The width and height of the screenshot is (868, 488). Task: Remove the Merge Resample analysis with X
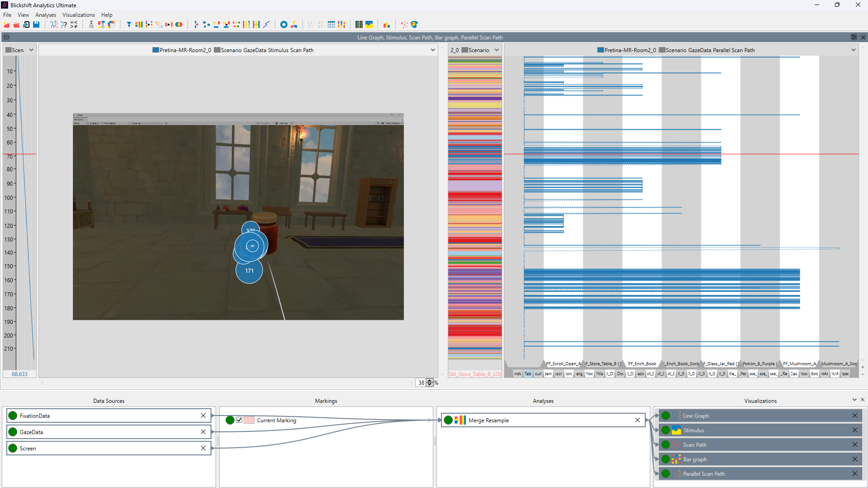pos(638,420)
